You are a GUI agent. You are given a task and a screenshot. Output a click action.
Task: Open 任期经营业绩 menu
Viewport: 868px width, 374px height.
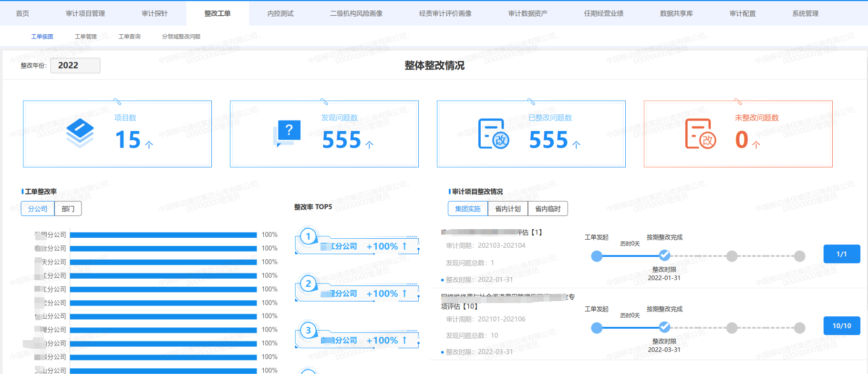(x=604, y=13)
